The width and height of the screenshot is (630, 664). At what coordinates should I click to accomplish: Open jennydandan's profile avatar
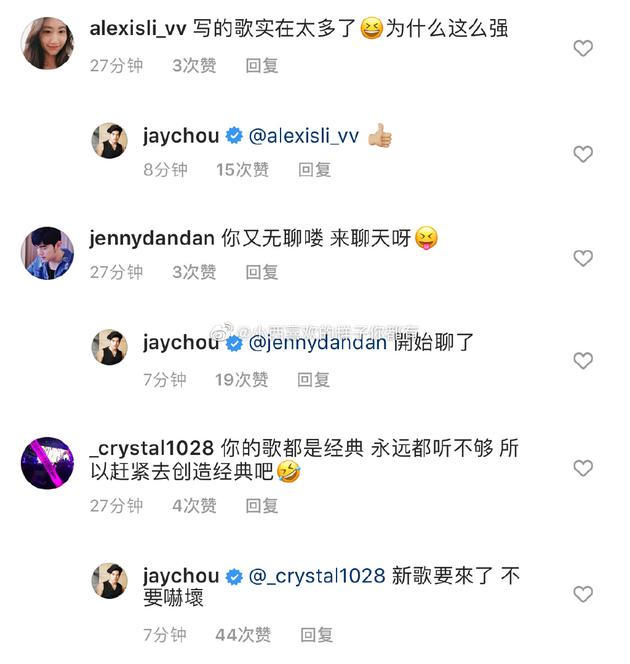tap(47, 254)
